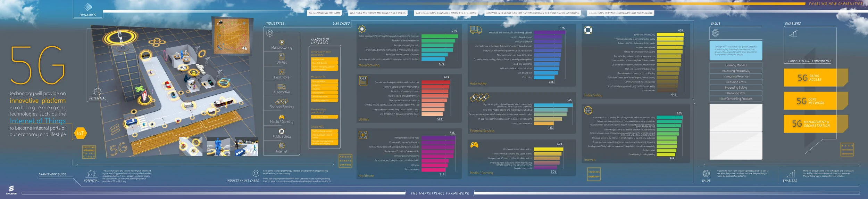Click the gamepad icon in Media / Gaming chart
Viewport: 868px width, 199px height.
coord(474,144)
